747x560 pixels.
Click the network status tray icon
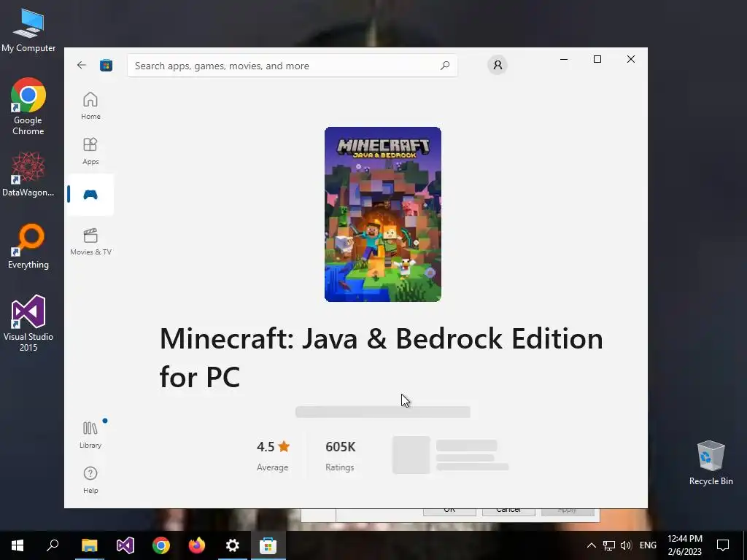click(x=609, y=545)
